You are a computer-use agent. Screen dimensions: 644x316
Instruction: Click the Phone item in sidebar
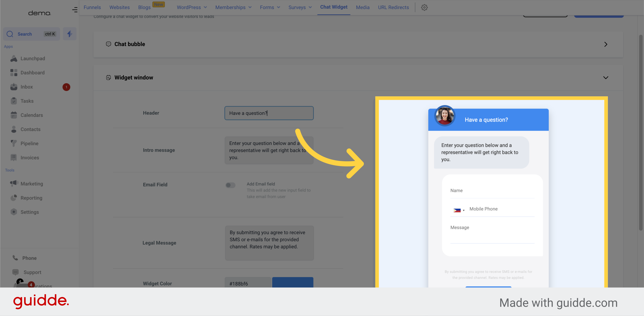pos(25,258)
